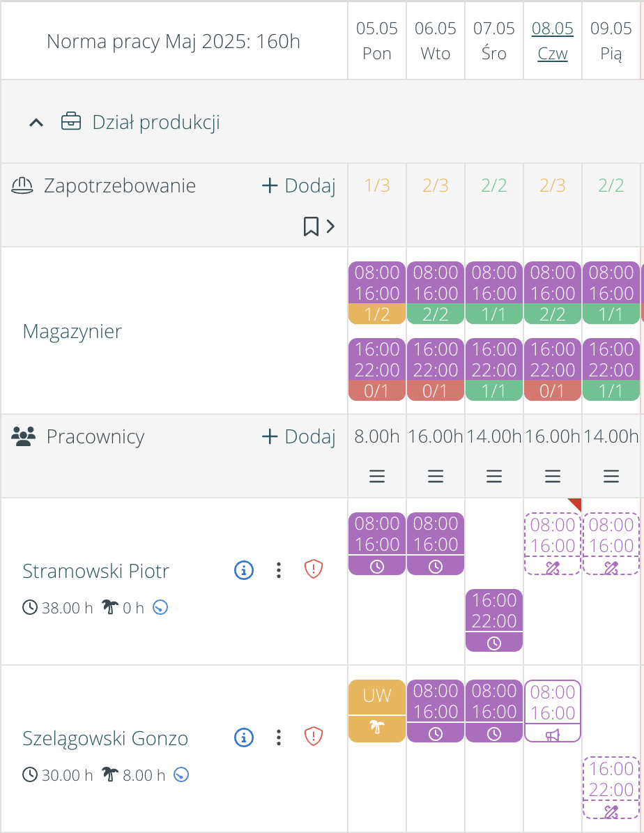This screenshot has height=833, width=644.
Task: Open the menu under Friday's 14.00h total
Action: (611, 476)
